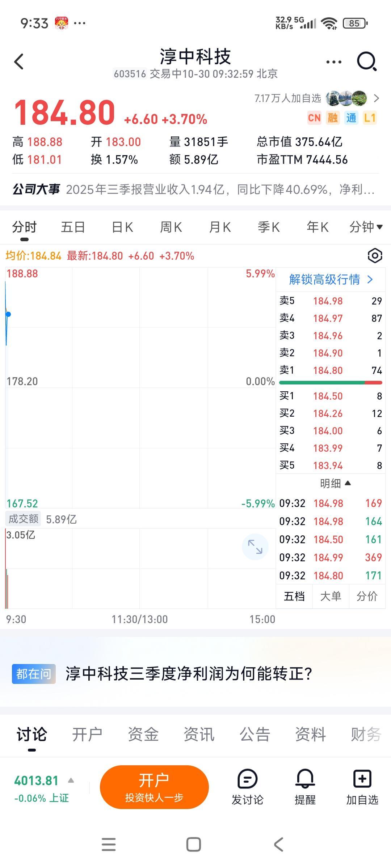Viewport: 391px width, 868px height.
Task: Select 卖2 row at 184.90
Action: click(x=331, y=353)
